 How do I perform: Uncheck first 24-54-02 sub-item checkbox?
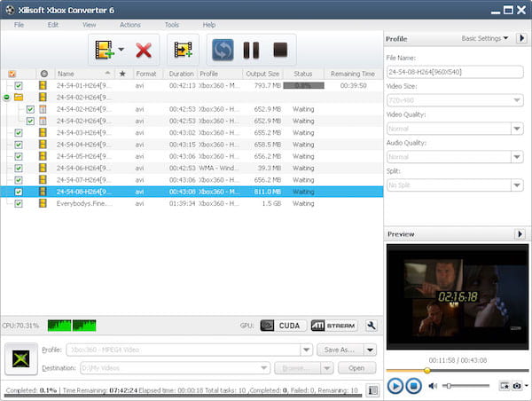(30, 109)
